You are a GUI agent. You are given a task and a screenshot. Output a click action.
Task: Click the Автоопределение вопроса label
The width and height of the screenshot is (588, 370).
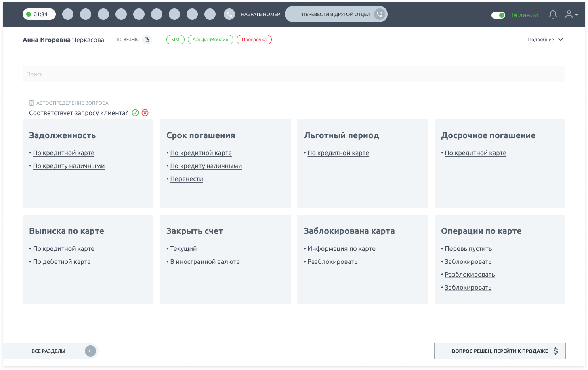72,103
